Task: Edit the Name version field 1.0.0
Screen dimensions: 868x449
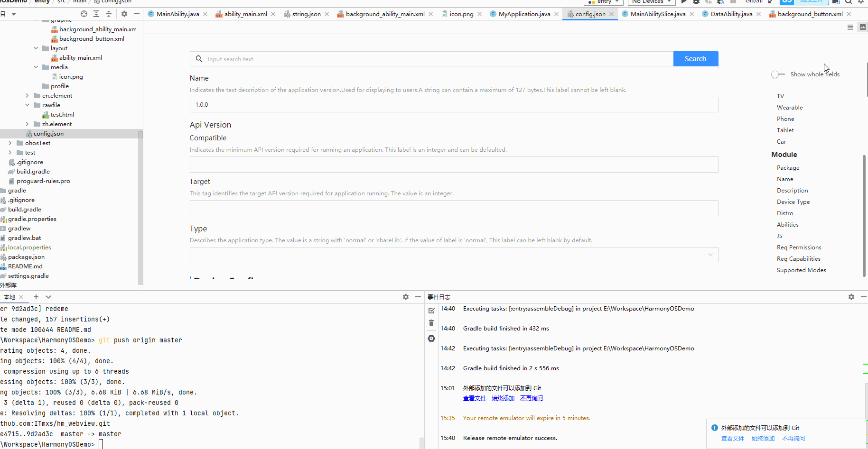Action: [454, 105]
